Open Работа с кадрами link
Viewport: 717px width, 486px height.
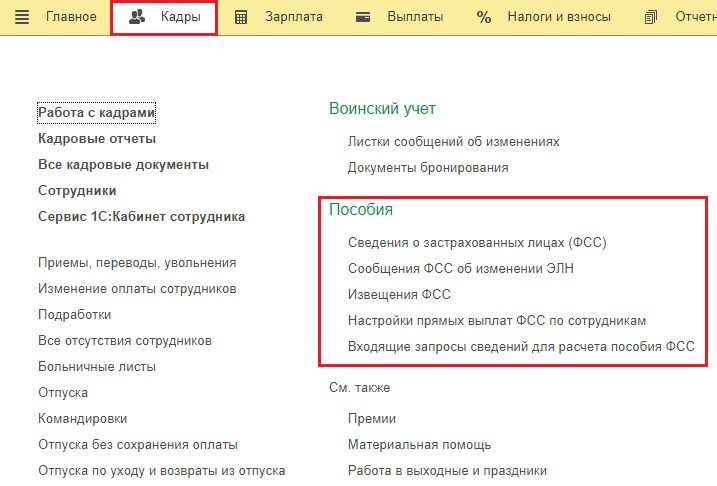click(96, 112)
